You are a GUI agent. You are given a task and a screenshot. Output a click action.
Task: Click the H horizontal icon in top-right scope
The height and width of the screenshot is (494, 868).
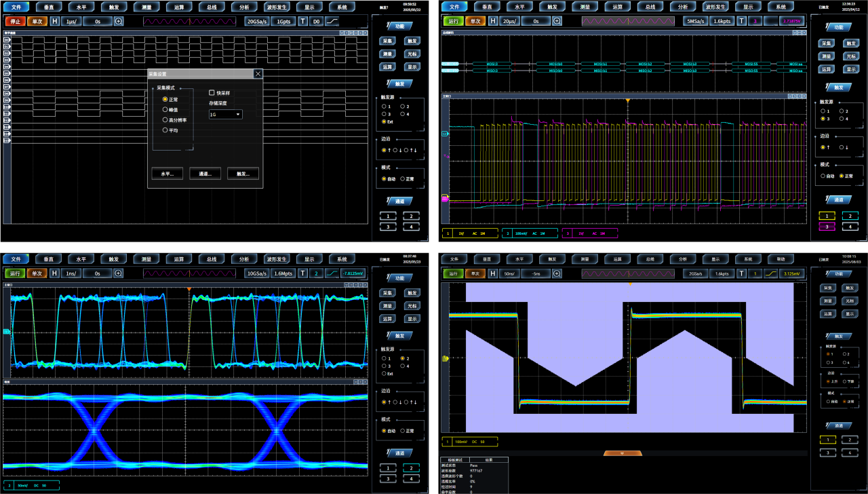click(493, 21)
